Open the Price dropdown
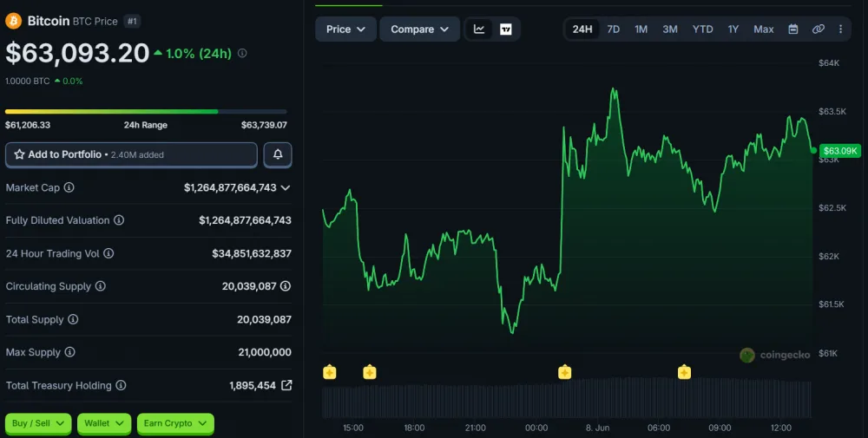 click(x=345, y=29)
